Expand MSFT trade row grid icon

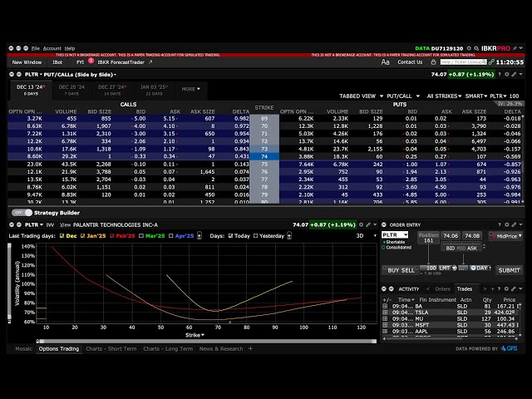pyautogui.click(x=385, y=325)
